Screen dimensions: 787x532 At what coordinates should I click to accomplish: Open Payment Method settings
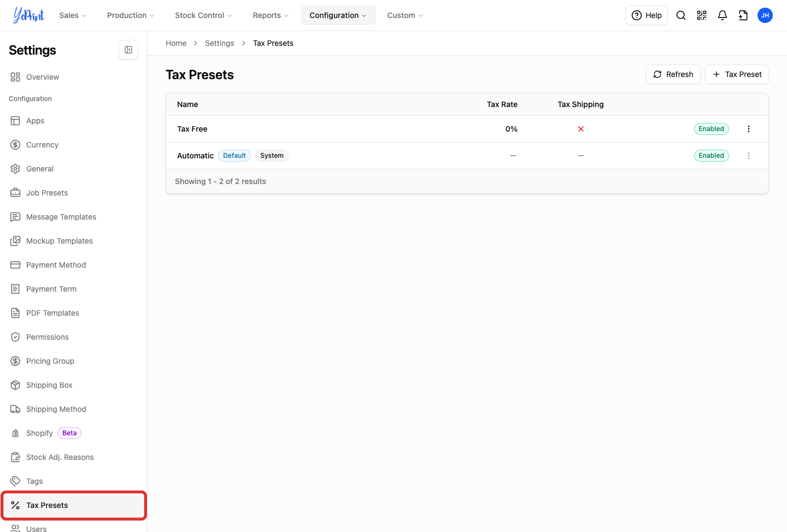[73, 265]
